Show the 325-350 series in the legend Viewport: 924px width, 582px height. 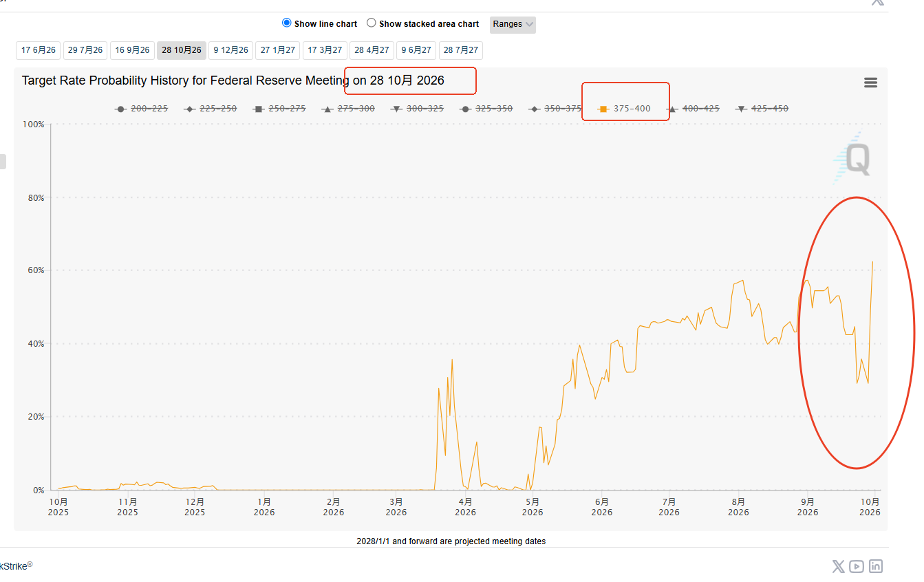coord(486,109)
